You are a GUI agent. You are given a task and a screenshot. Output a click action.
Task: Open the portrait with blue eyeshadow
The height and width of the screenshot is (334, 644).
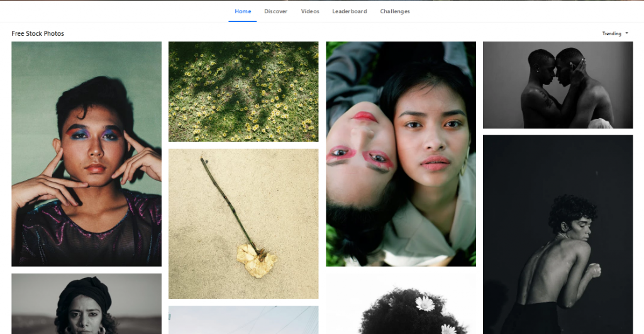coord(86,153)
